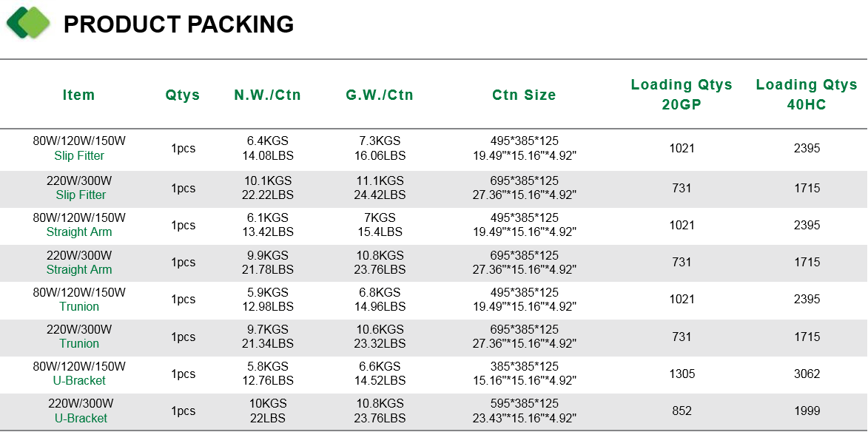Viewport: 868px width, 432px height.
Task: Select the 595*385*125 carton size cell
Action: pyautogui.click(x=524, y=411)
